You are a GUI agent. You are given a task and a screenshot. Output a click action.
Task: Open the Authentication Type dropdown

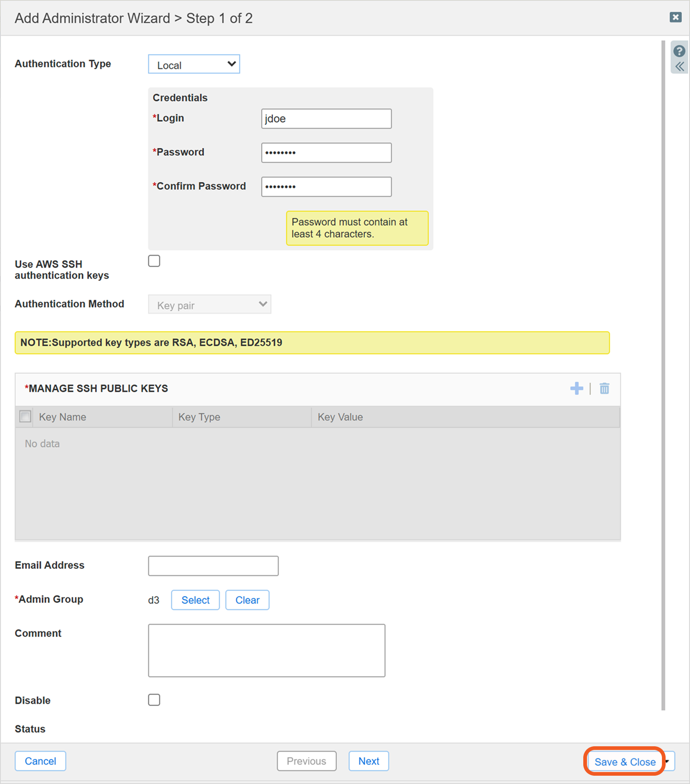pos(194,64)
